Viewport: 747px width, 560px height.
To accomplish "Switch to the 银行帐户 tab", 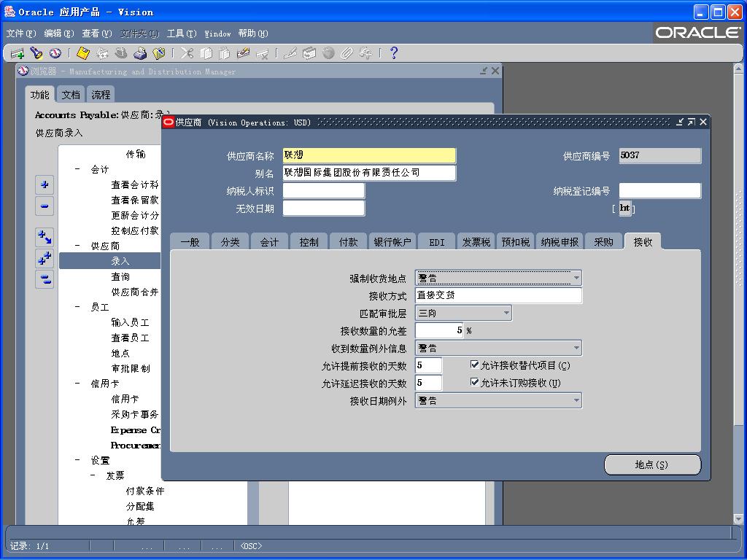I will click(x=392, y=242).
